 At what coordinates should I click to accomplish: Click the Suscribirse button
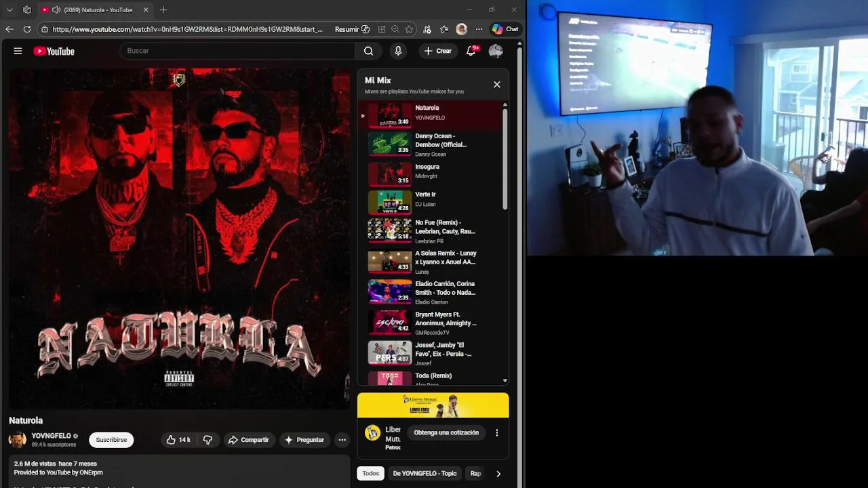(x=111, y=440)
